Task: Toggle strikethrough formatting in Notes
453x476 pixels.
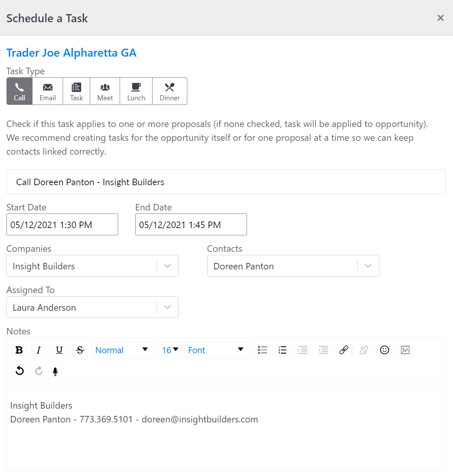Action: point(80,350)
